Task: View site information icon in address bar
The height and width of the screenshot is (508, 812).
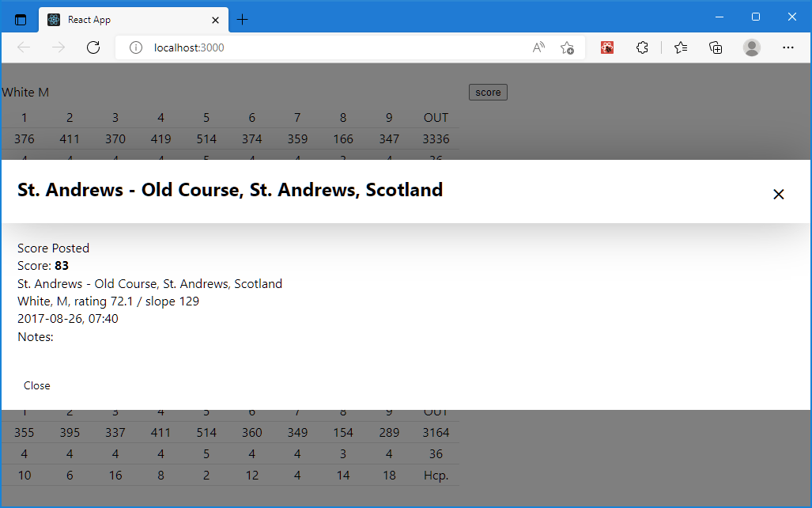Action: tap(136, 47)
